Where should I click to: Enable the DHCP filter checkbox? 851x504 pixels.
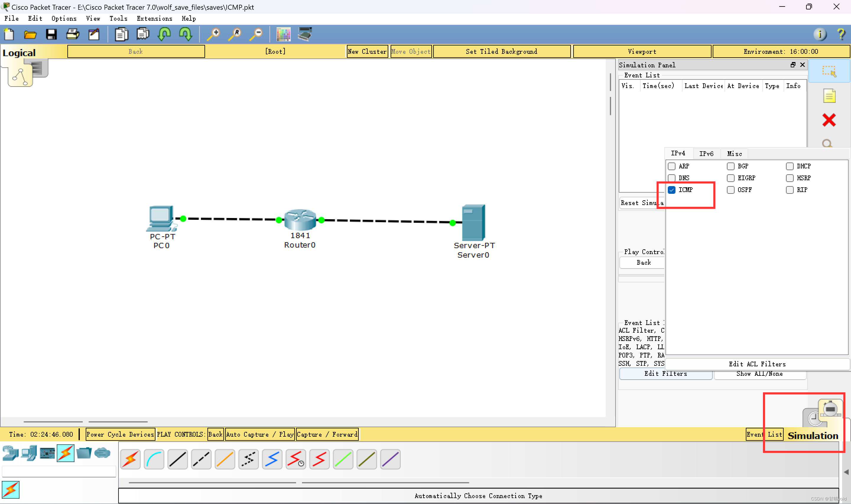(790, 166)
